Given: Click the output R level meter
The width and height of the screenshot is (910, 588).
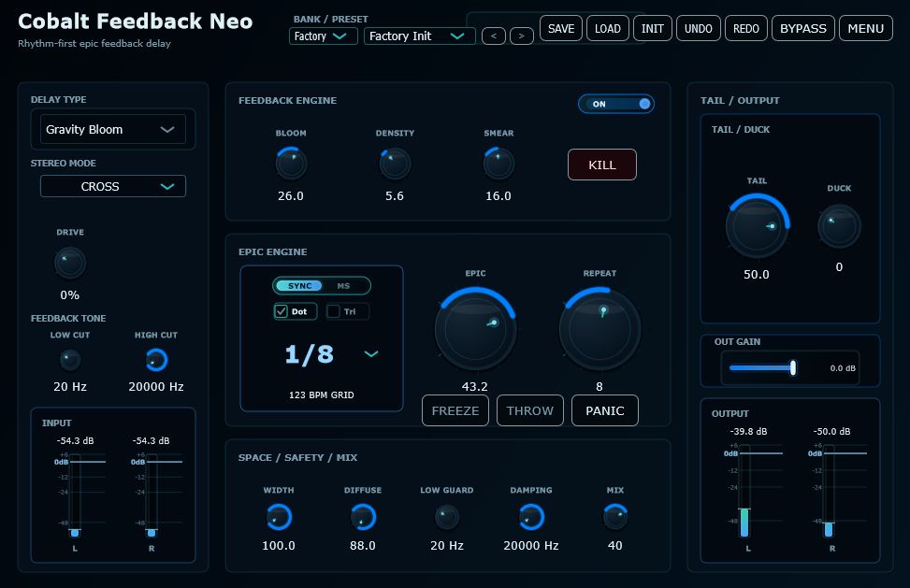Looking at the screenshot, I should coord(829,491).
